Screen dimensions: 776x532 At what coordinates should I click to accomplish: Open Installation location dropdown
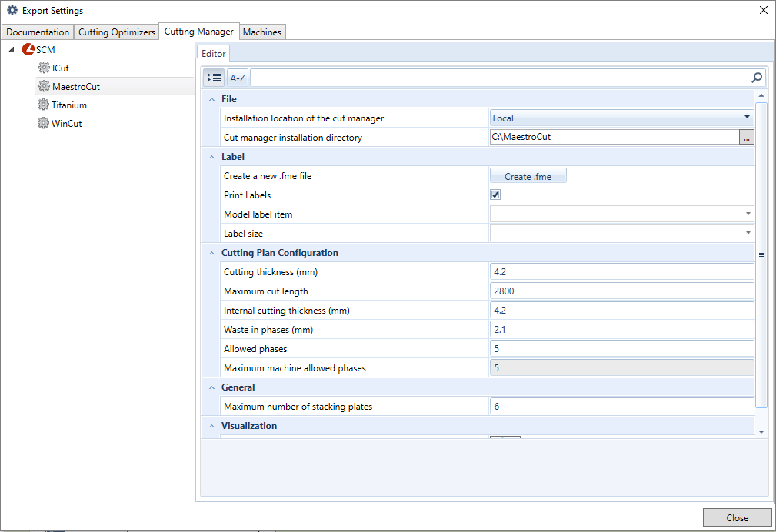click(x=747, y=118)
